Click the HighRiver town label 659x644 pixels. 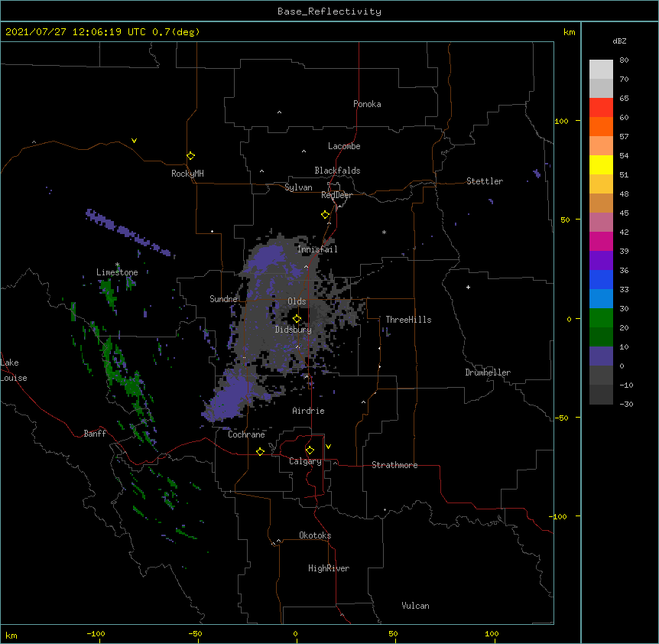coord(329,568)
